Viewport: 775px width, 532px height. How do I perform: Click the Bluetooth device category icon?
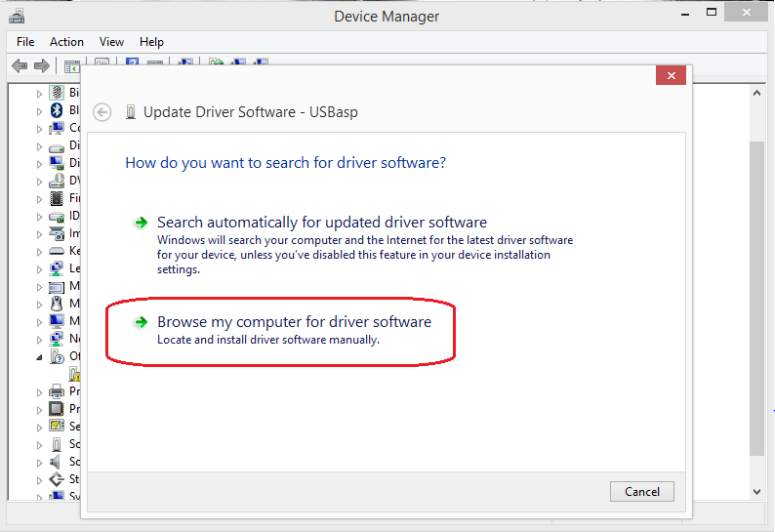[57, 110]
